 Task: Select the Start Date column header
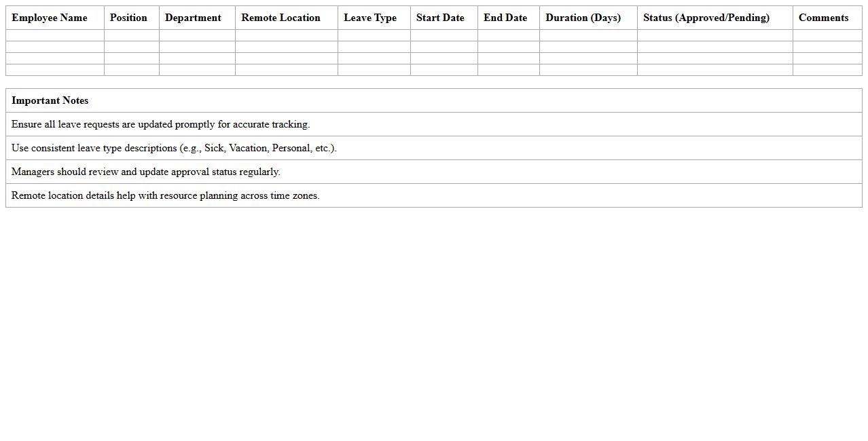[441, 18]
